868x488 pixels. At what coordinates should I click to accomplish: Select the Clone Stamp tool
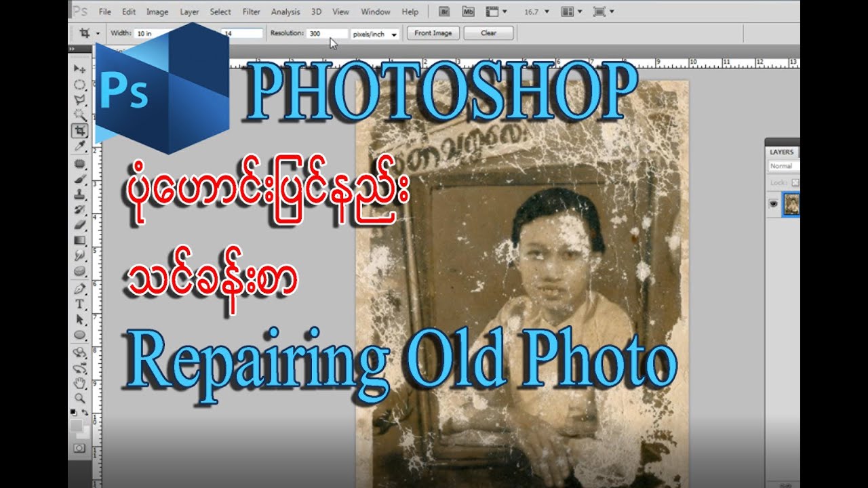pos(80,194)
